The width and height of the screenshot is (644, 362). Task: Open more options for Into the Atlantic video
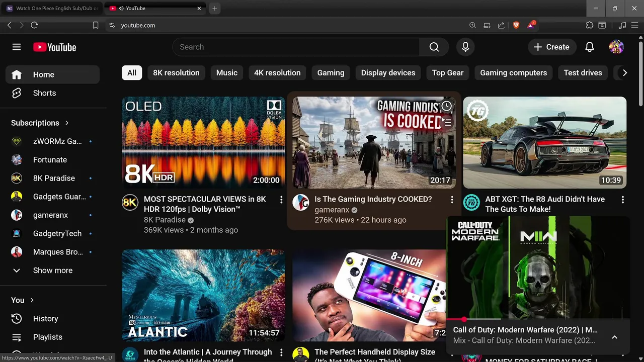tap(281, 352)
